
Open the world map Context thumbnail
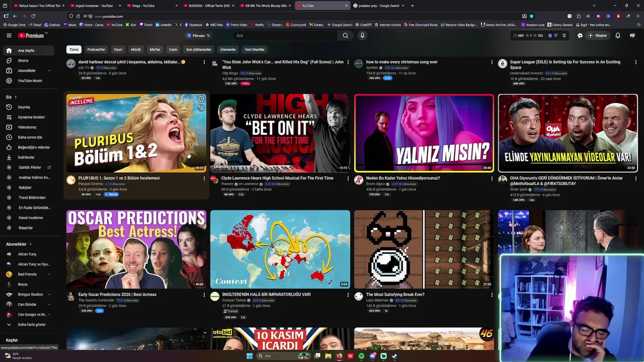pyautogui.click(x=280, y=249)
